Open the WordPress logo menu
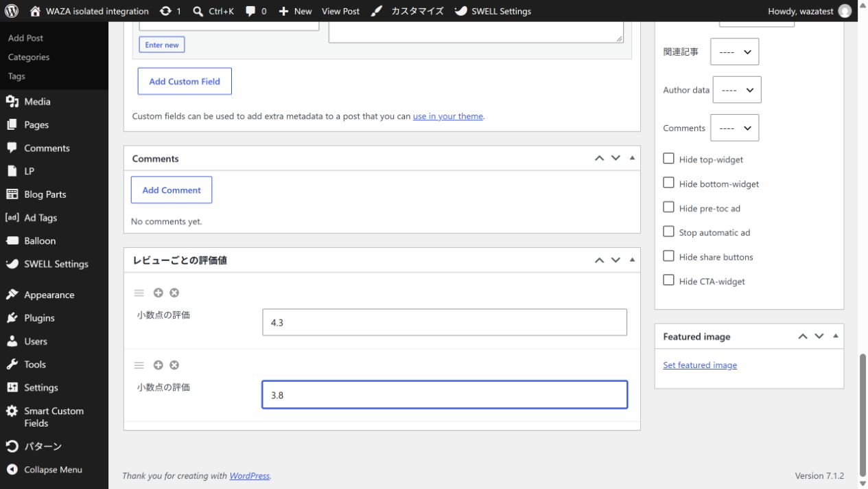This screenshot has width=868, height=489. (11, 11)
